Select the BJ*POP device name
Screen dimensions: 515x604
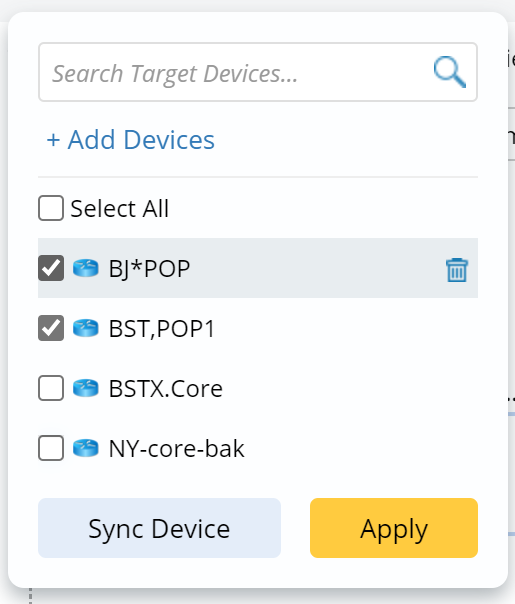pyautogui.click(x=149, y=268)
